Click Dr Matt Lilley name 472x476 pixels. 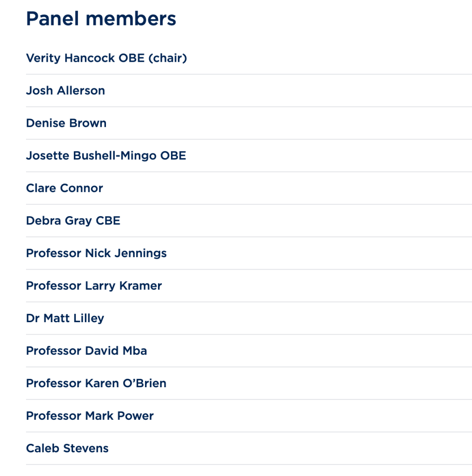click(x=65, y=318)
